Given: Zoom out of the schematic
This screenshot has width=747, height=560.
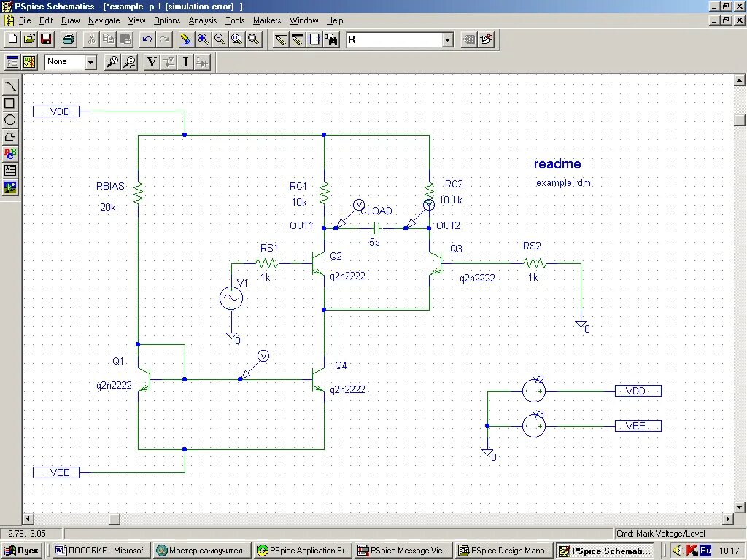Looking at the screenshot, I should (220, 39).
